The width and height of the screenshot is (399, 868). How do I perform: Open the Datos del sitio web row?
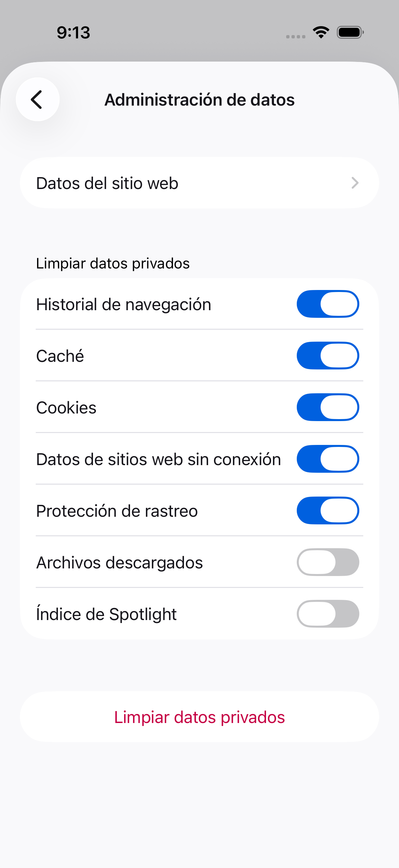[199, 183]
